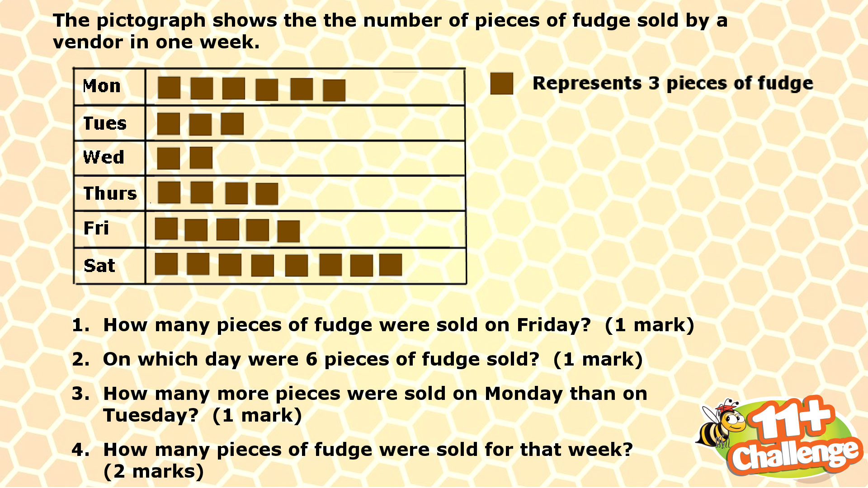Screen dimensions: 868x488
Task: Click question 1 about Friday fudge
Action: click(383, 325)
